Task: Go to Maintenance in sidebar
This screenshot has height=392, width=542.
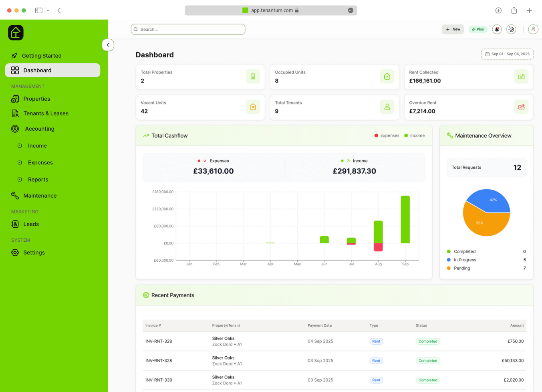Action: pyautogui.click(x=40, y=196)
